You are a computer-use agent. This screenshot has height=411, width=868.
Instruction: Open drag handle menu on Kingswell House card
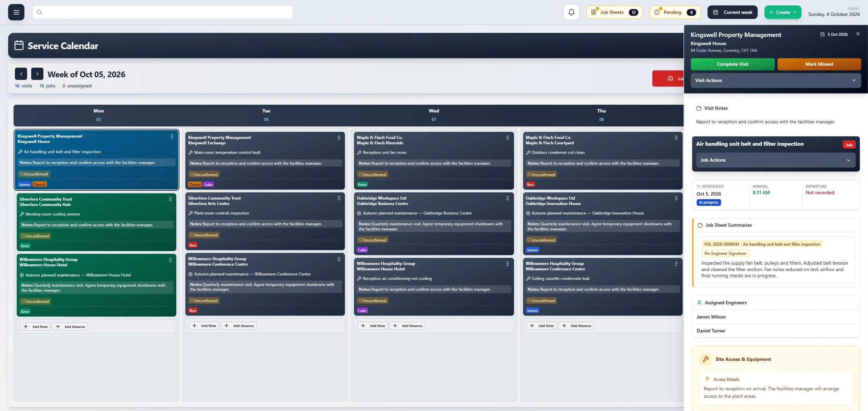172,137
